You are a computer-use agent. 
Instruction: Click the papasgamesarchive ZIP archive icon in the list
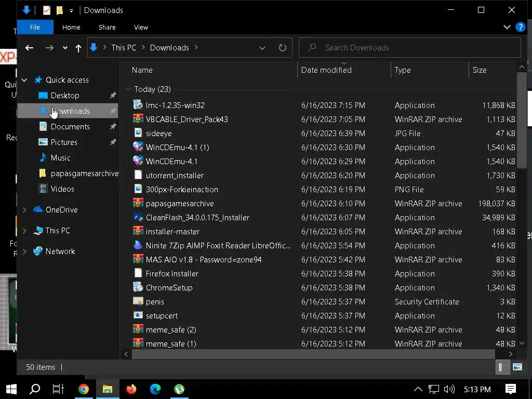pyautogui.click(x=138, y=203)
